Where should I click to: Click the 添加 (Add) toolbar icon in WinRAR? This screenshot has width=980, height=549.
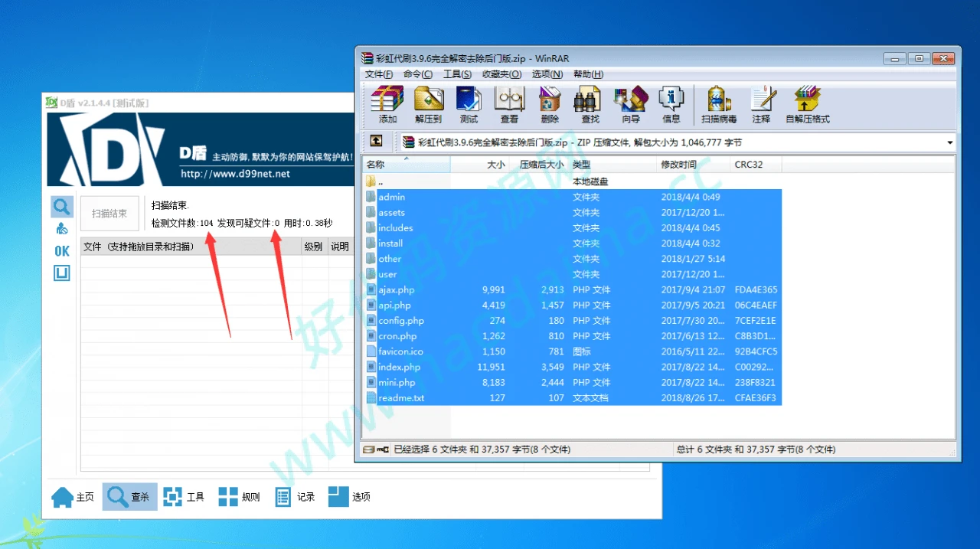[387, 103]
